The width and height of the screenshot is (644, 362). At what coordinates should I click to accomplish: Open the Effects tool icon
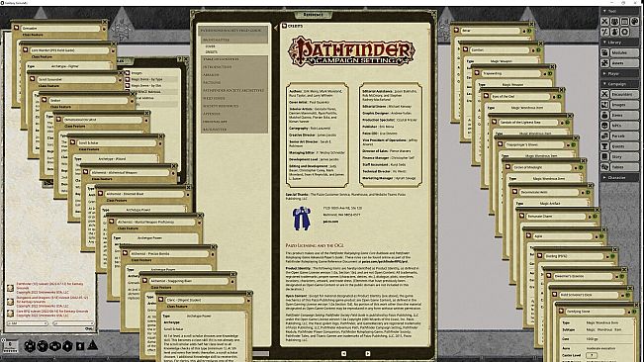[614, 32]
